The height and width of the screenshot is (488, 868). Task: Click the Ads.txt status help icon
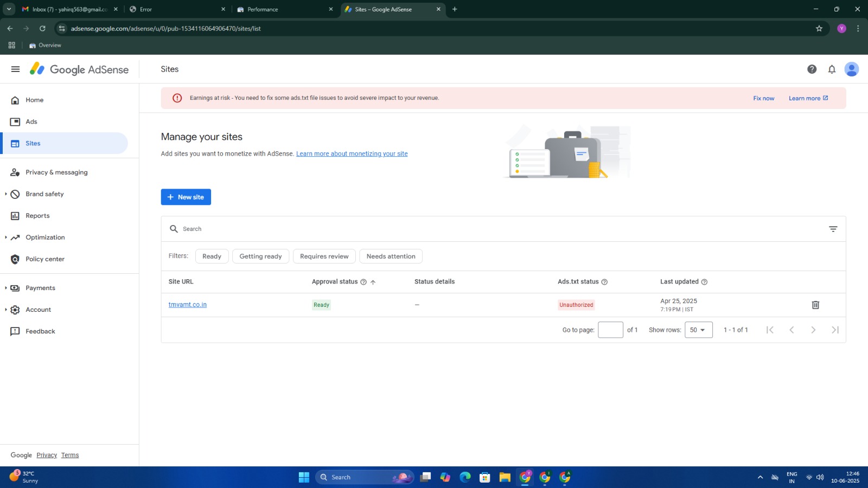(604, 282)
